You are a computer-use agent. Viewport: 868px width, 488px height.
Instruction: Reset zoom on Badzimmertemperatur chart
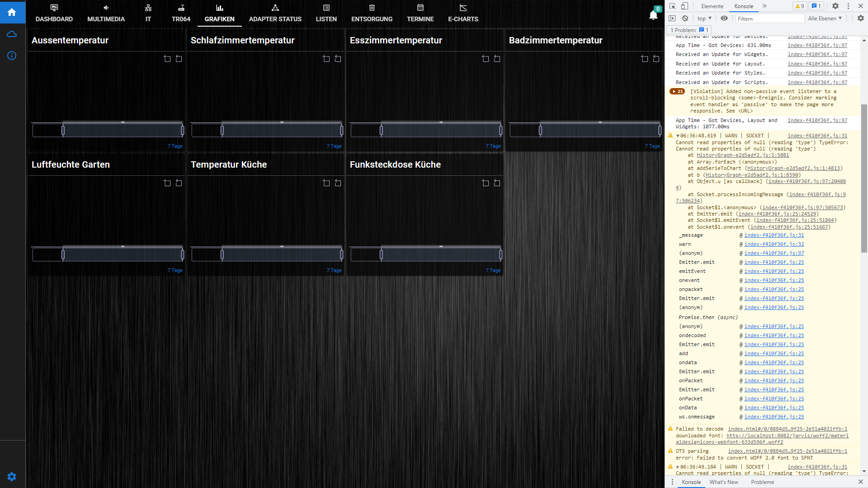click(x=656, y=59)
